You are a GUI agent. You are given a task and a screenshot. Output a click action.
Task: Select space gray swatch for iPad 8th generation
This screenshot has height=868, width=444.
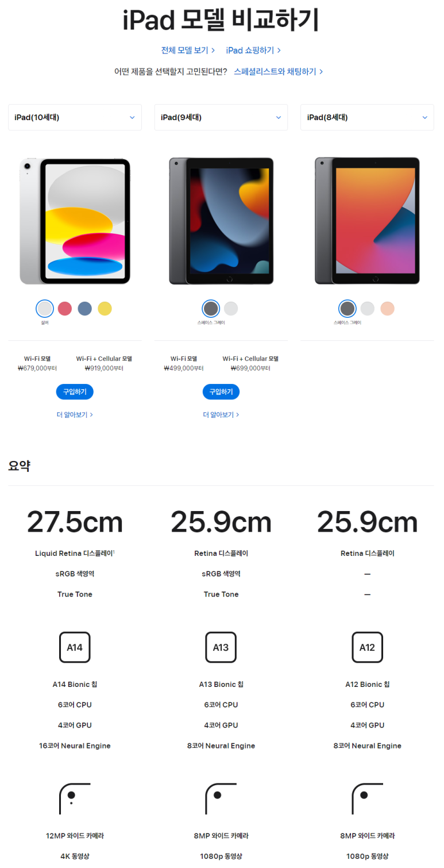click(348, 309)
